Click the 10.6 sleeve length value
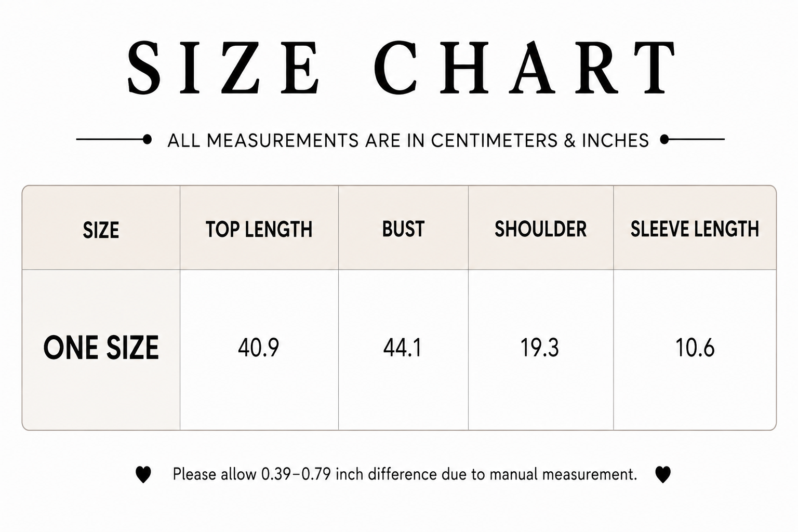 point(695,348)
